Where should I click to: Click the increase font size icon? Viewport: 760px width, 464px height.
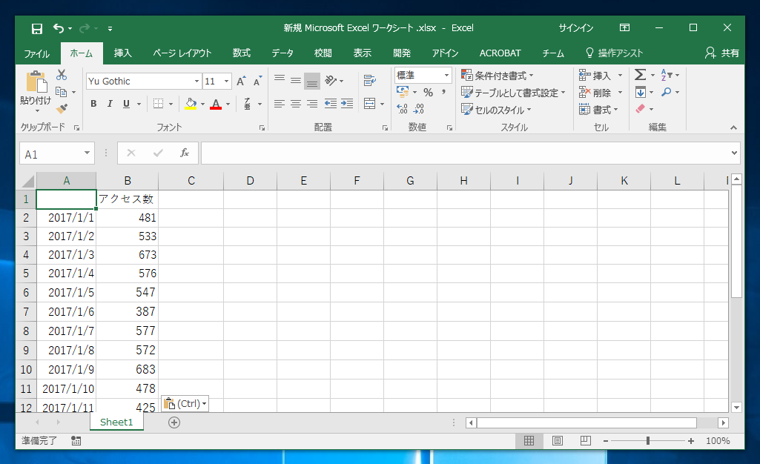click(x=241, y=80)
